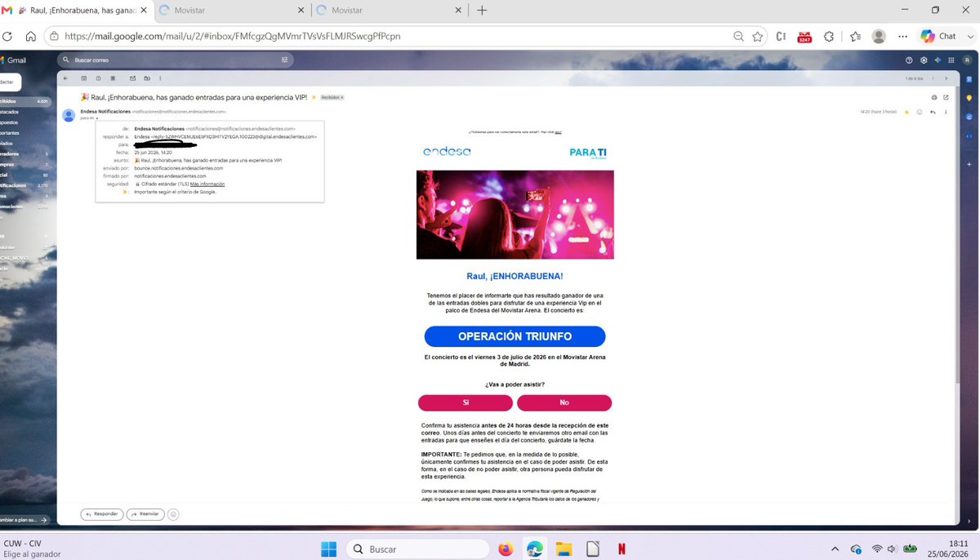The width and height of the screenshot is (980, 560).
Task: Open the browser Settings and more menu
Action: click(x=902, y=36)
